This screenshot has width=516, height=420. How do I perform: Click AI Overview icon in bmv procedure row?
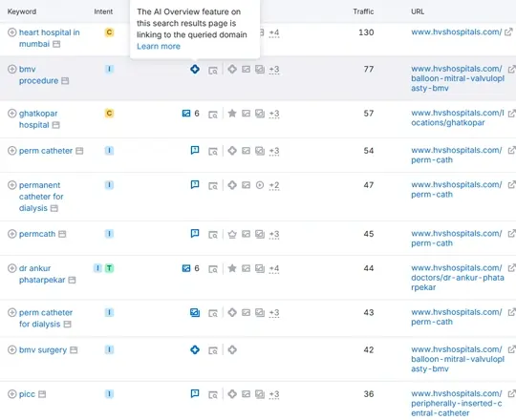coord(195,70)
